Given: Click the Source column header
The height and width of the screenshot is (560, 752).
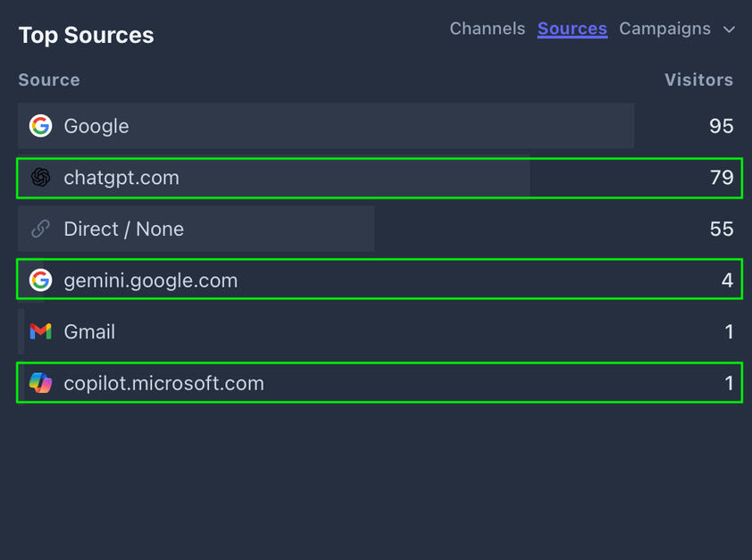Looking at the screenshot, I should 49,79.
